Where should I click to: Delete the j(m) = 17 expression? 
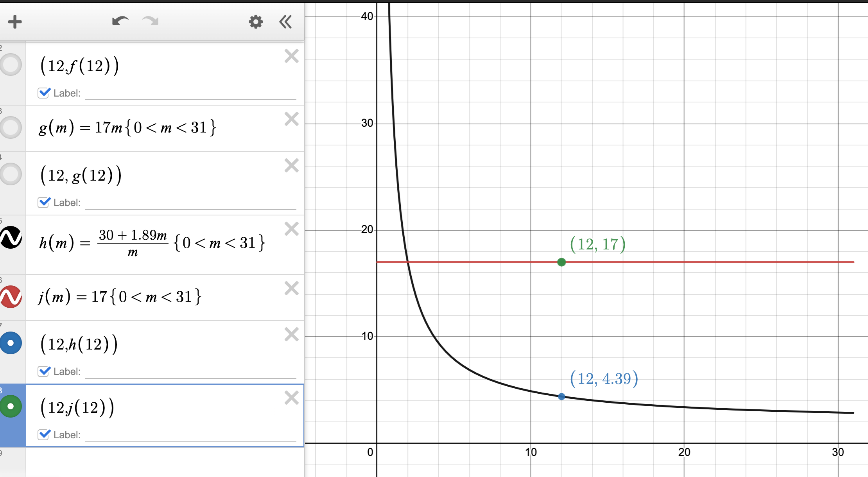click(292, 289)
